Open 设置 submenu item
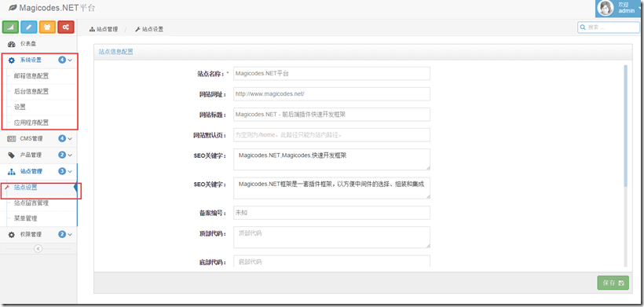This screenshot has width=644, height=307. tap(20, 107)
